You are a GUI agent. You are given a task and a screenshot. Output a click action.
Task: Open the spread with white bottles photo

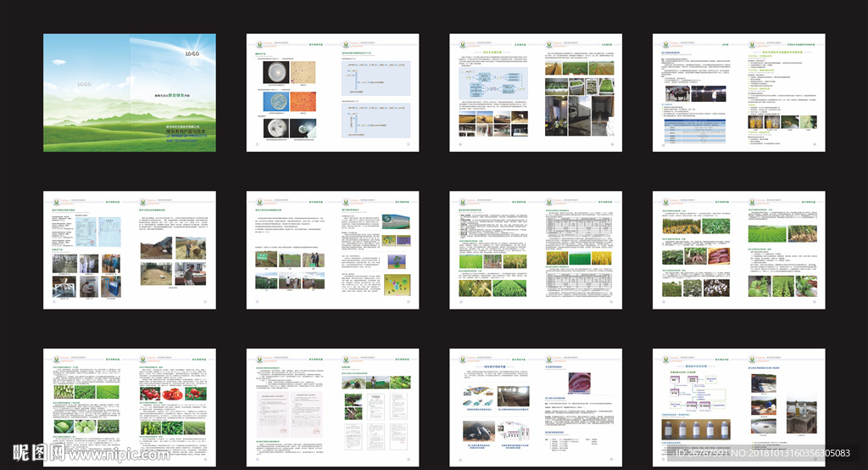click(x=739, y=407)
